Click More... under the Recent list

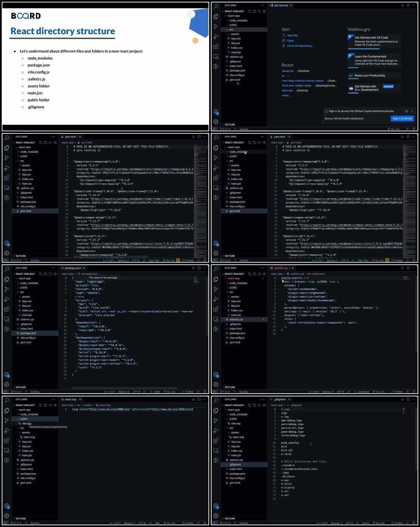(x=286, y=95)
